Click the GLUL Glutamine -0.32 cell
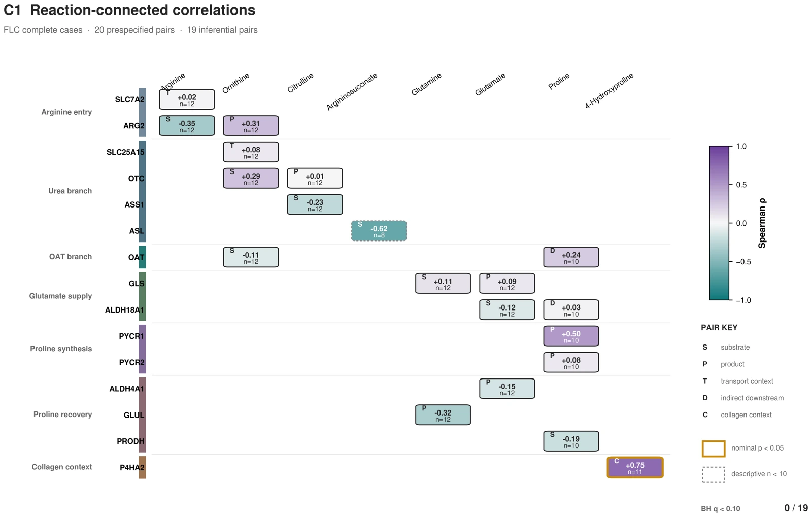 tap(443, 415)
